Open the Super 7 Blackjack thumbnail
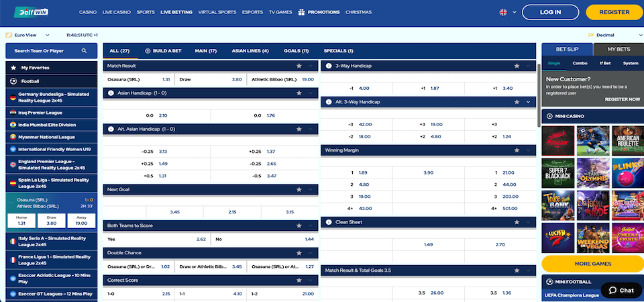This screenshot has height=302, width=644. (557, 173)
